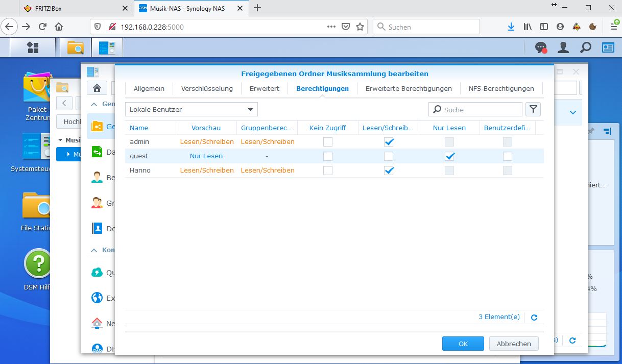
Task: Open the DSM user options icon
Action: pos(563,47)
